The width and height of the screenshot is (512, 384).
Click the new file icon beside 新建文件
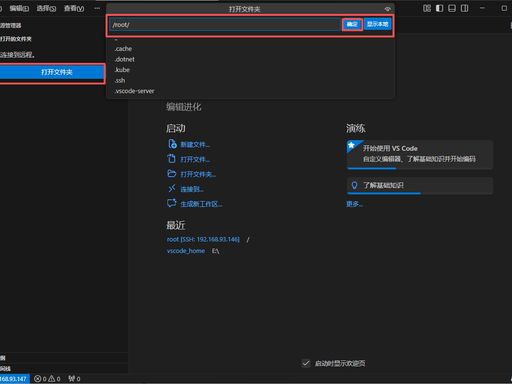pyautogui.click(x=172, y=144)
